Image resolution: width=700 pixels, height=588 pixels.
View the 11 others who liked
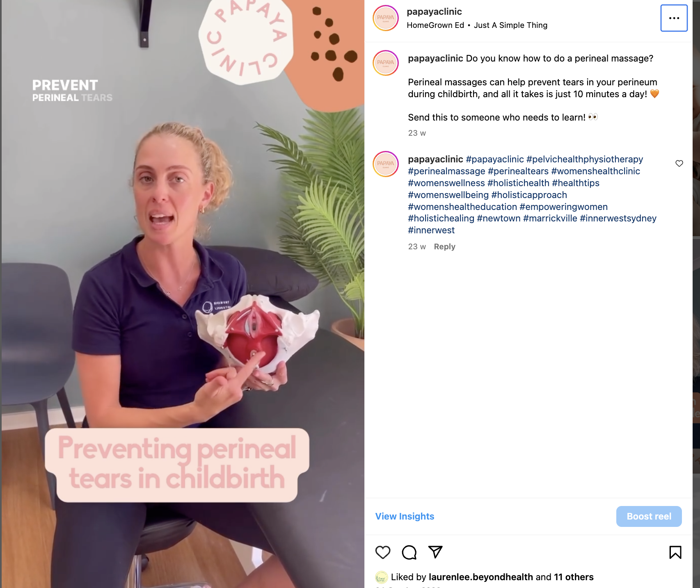click(x=574, y=577)
